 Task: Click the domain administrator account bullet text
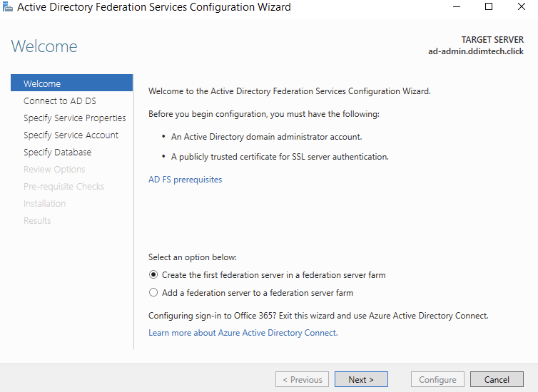267,137
